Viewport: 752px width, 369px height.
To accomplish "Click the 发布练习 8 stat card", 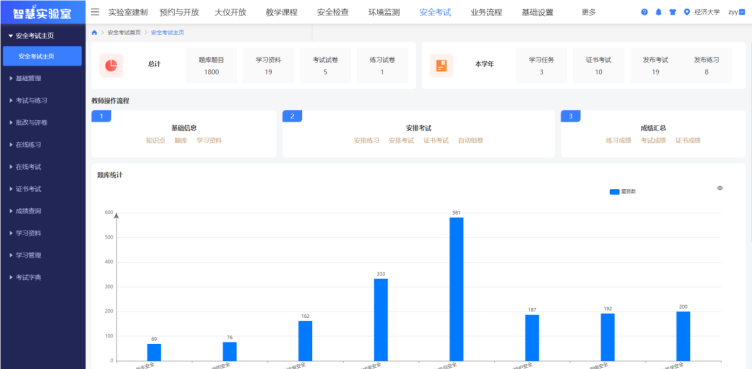I will (706, 66).
